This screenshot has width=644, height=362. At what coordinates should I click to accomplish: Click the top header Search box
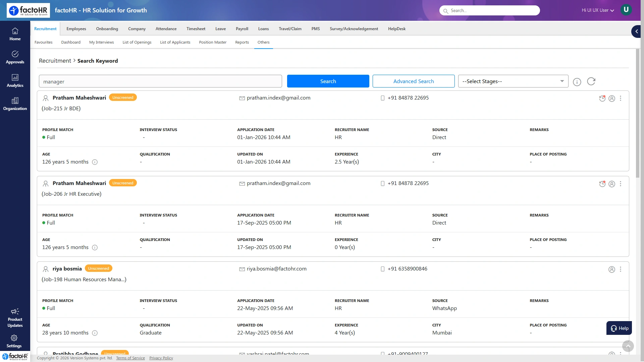coord(490,10)
